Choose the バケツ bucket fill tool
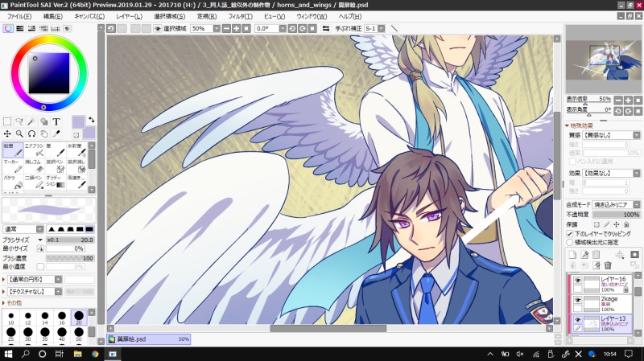Screen dimensions: 644x361 13,183
